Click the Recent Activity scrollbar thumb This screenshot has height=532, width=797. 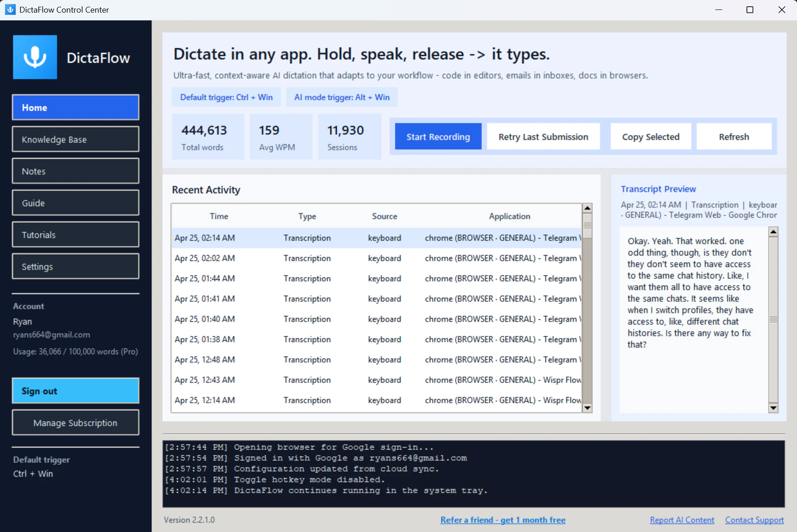pos(587,225)
